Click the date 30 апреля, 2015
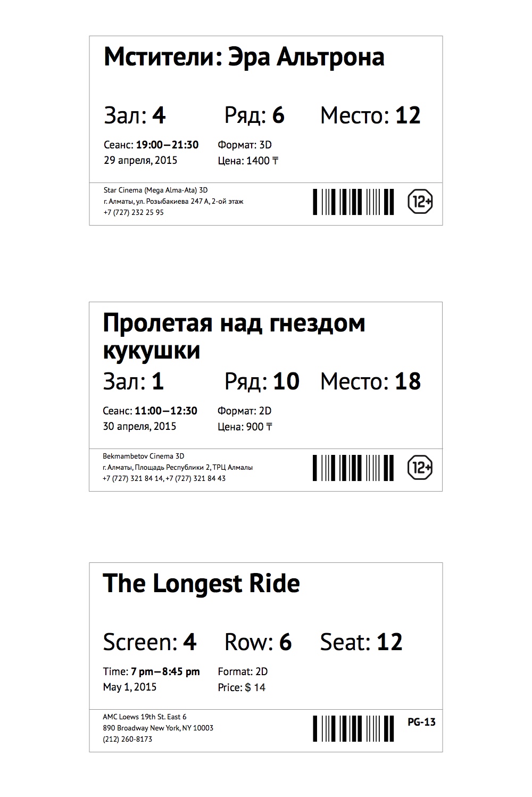Image resolution: width=532 pixels, height=797 pixels. pos(139,426)
